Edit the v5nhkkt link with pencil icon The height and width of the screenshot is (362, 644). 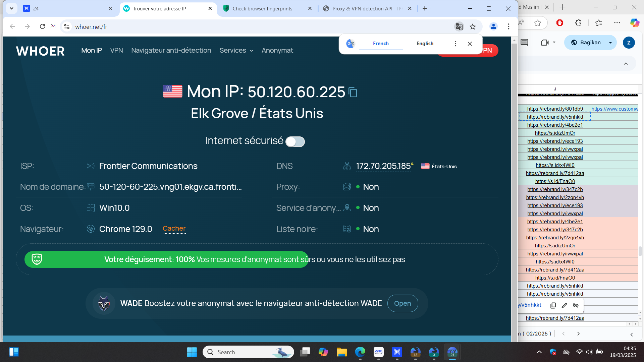(x=565, y=305)
